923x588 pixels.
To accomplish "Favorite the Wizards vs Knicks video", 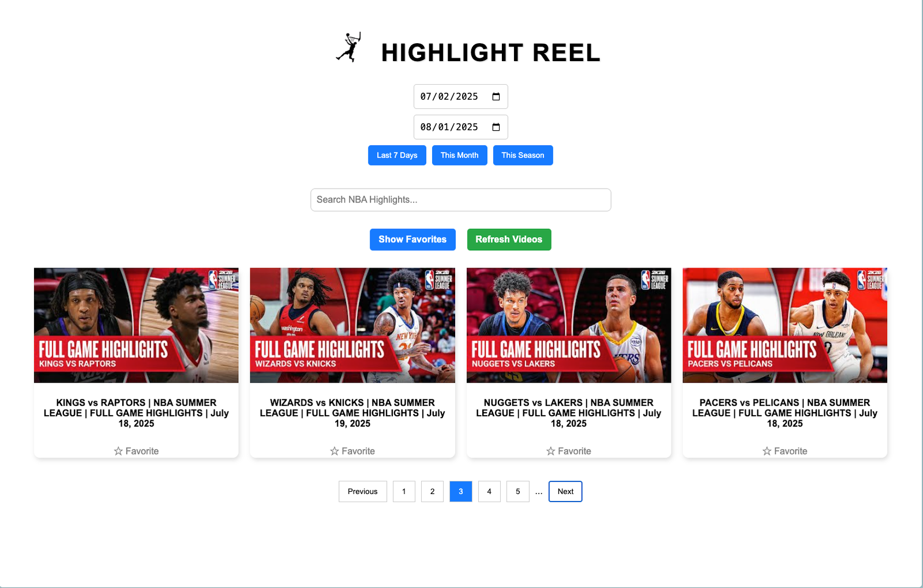I will (352, 451).
